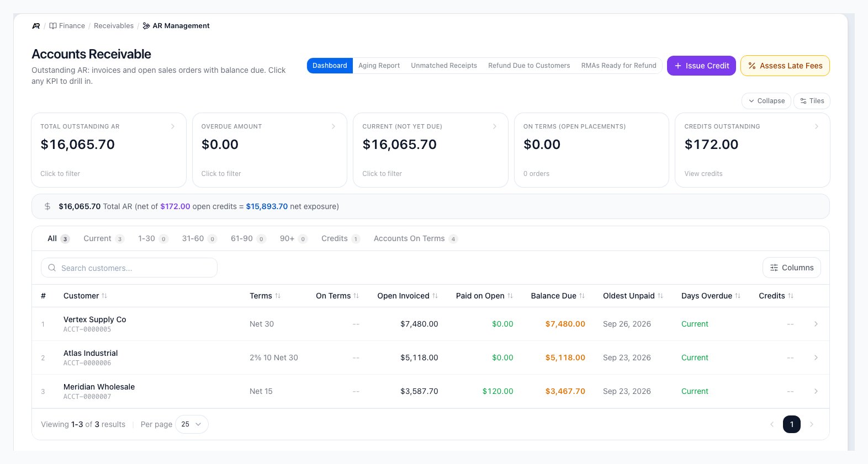Open the Unmatched Receipts tab

pos(444,66)
